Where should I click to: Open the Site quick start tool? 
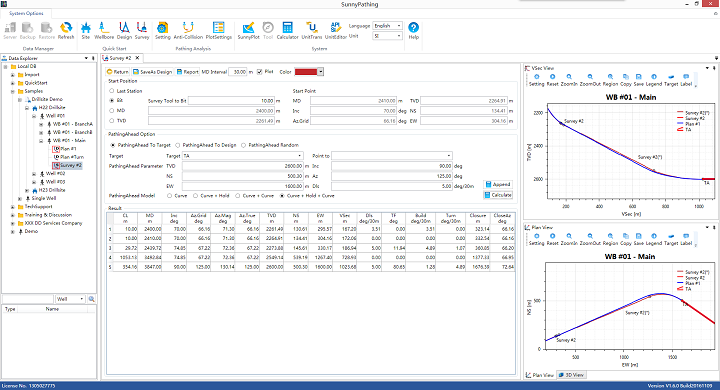point(85,30)
